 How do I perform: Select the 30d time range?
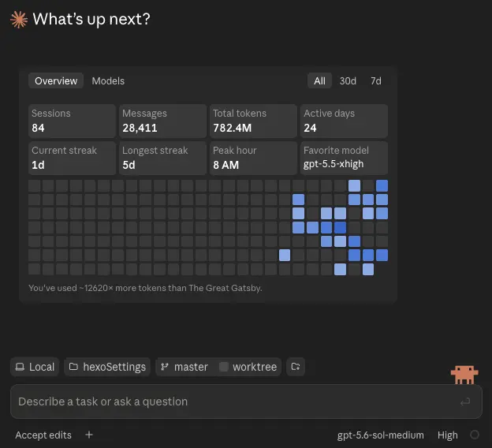click(348, 81)
